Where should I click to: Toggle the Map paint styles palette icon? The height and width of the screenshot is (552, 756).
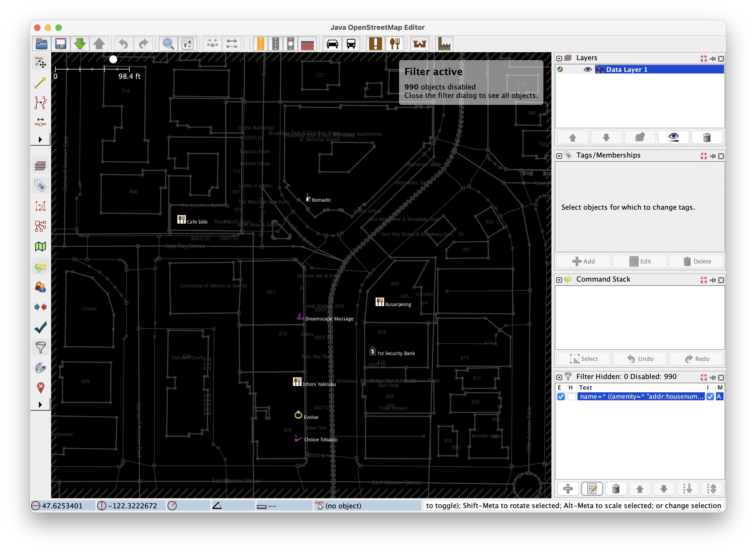point(40,368)
